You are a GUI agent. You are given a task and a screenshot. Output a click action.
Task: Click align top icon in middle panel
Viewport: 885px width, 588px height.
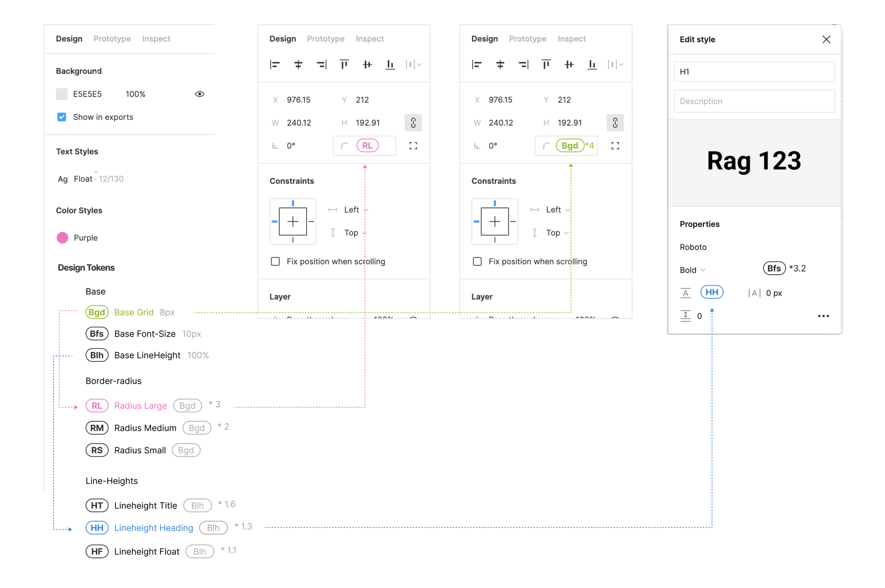click(x=344, y=65)
